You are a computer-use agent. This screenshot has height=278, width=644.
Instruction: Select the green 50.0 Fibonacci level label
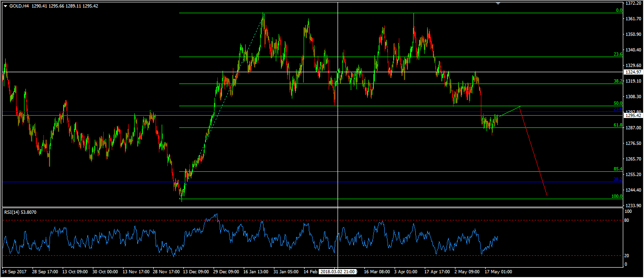pos(618,103)
